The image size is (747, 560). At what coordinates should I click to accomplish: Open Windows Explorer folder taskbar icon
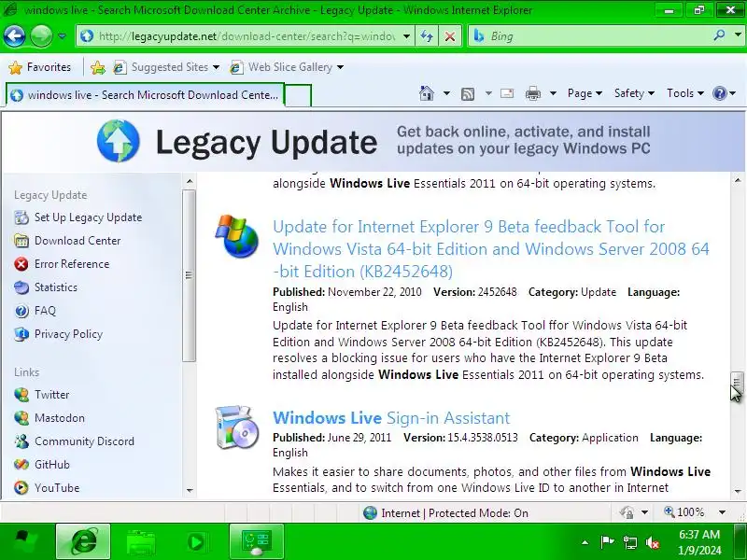[x=141, y=542]
